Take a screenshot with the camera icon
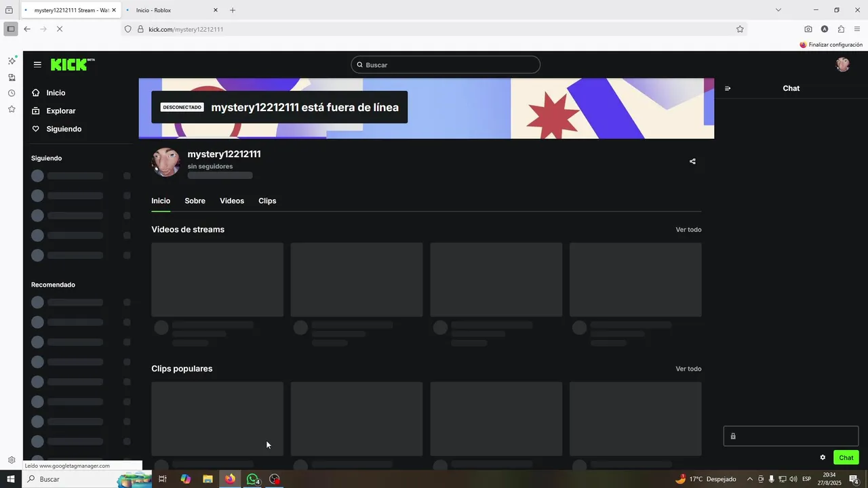The width and height of the screenshot is (868, 488). 808,29
